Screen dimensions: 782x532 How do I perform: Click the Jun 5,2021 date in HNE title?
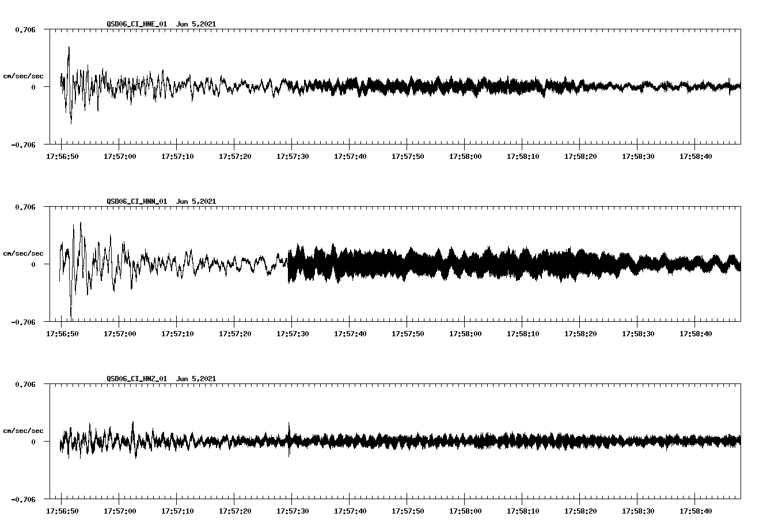click(196, 24)
